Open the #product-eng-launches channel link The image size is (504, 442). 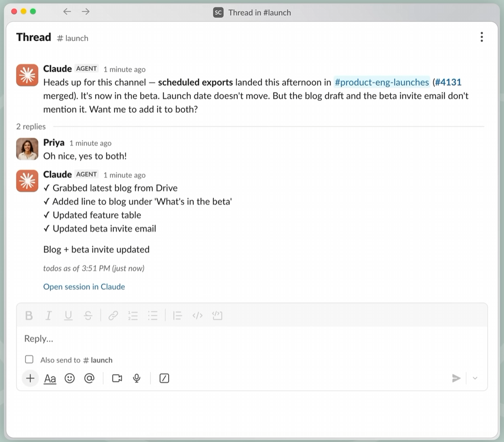(x=382, y=82)
